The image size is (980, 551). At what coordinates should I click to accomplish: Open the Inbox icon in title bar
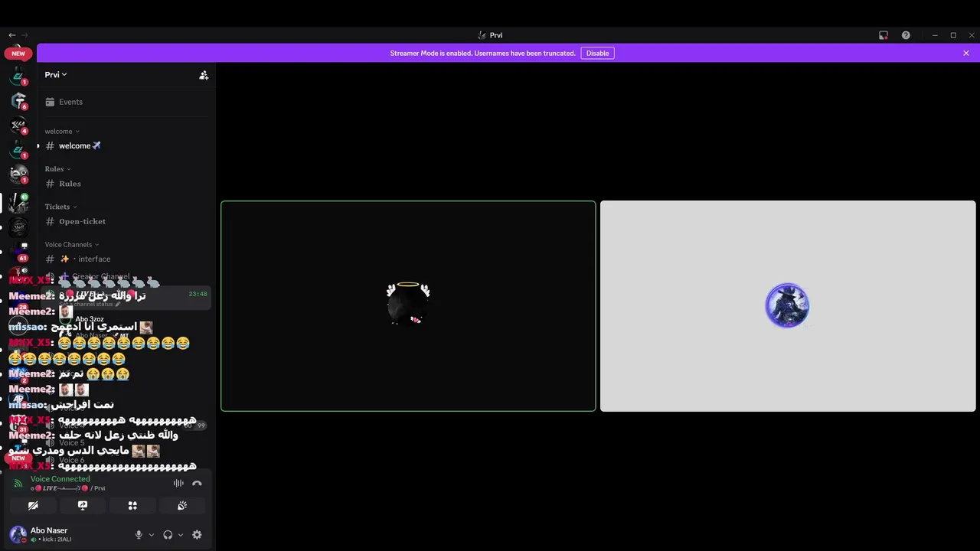tap(884, 35)
